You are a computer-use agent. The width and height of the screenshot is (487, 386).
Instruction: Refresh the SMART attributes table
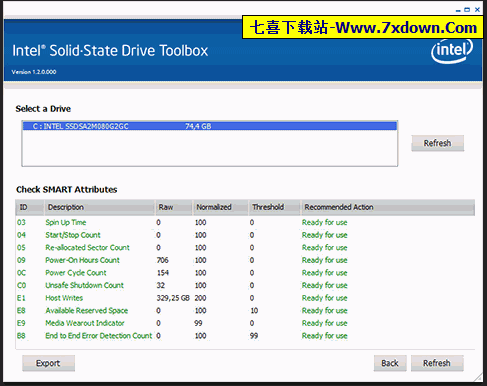437,363
